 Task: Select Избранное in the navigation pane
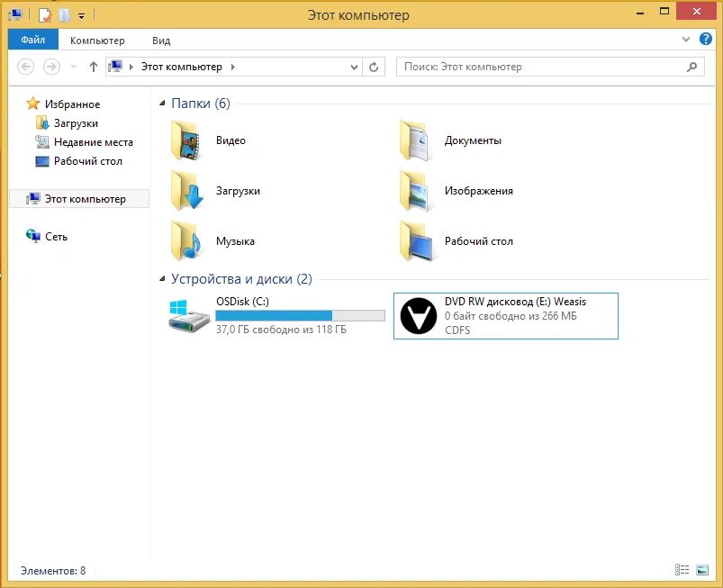[63, 104]
